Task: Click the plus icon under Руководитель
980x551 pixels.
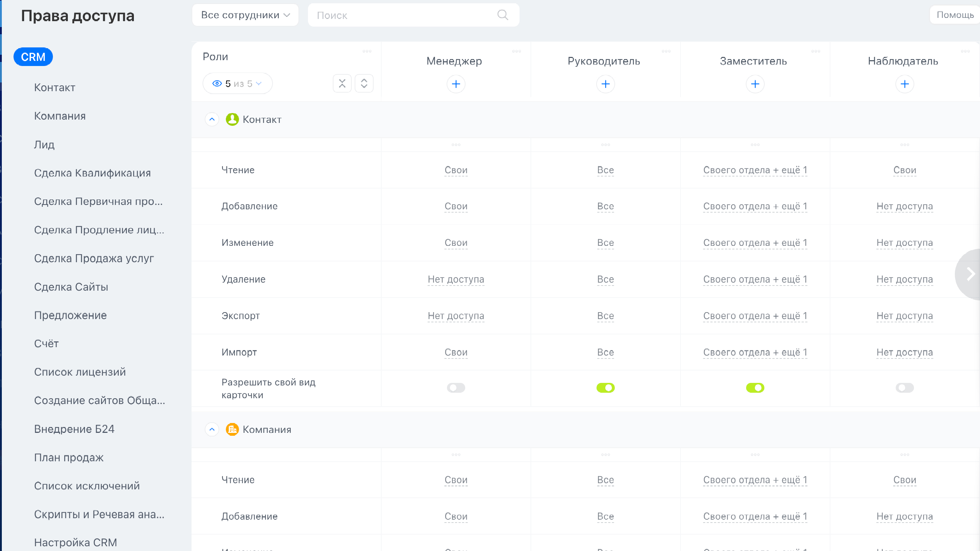Action: click(605, 84)
